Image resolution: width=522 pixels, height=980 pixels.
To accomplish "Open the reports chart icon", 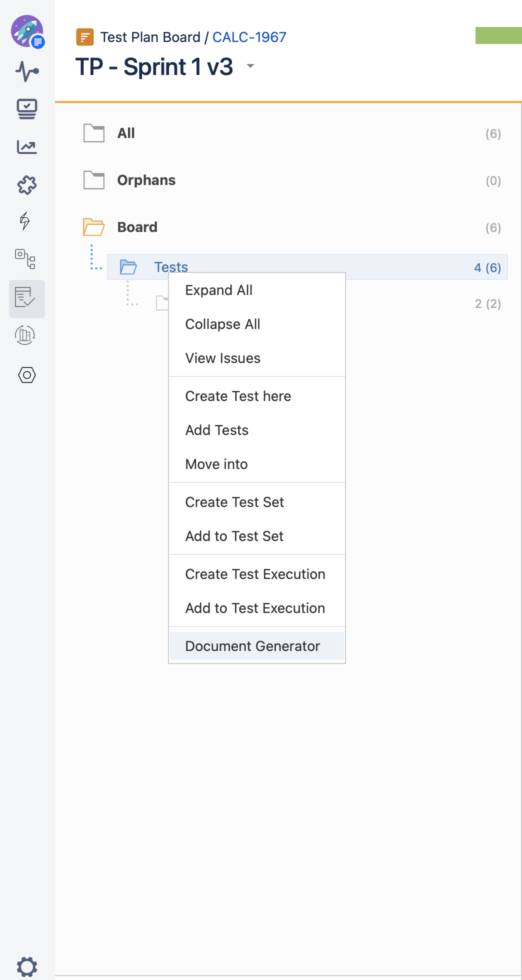I will (x=27, y=147).
